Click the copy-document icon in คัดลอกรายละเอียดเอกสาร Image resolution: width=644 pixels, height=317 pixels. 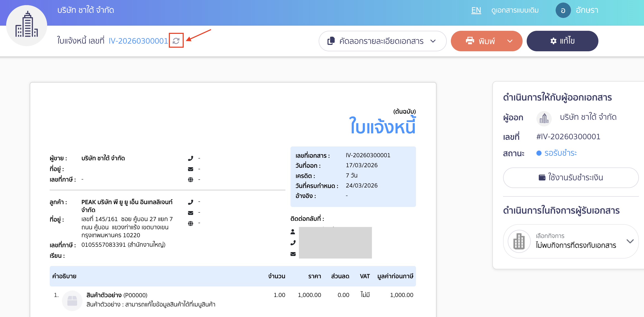click(x=332, y=41)
